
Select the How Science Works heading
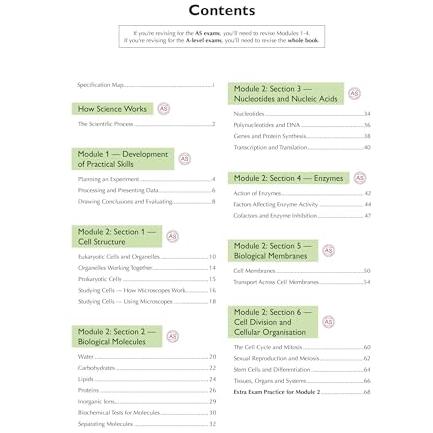click(112, 109)
